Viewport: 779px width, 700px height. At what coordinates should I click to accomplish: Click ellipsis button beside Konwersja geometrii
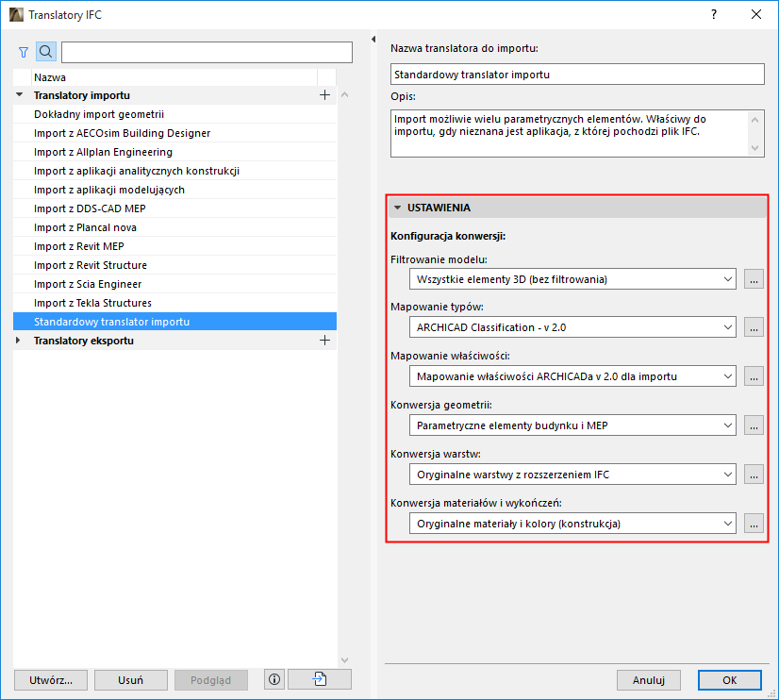754,425
